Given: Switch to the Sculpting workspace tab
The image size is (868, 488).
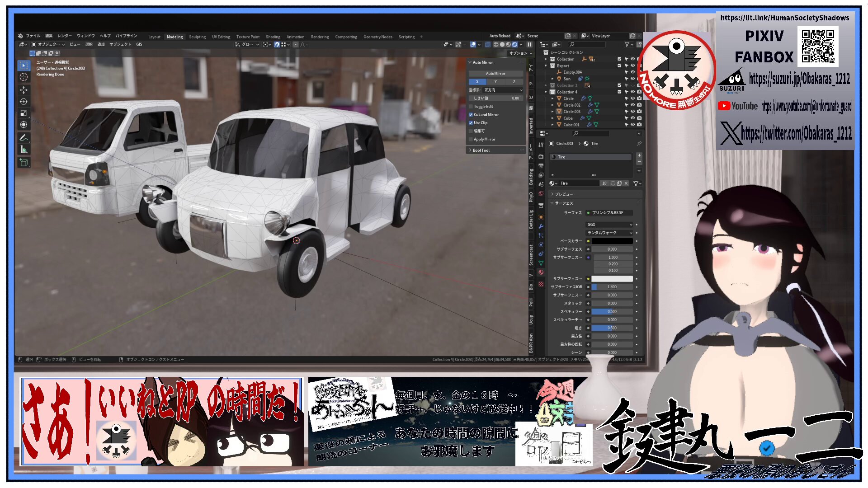Looking at the screenshot, I should point(197,37).
